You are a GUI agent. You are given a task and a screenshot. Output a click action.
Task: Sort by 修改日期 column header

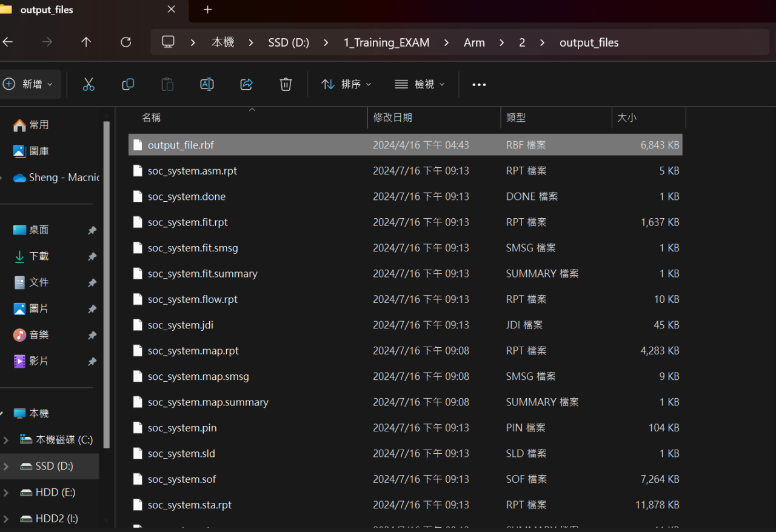[x=393, y=118]
